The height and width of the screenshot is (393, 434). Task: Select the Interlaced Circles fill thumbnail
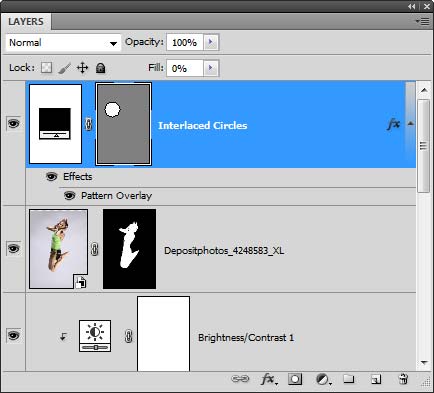(x=55, y=124)
